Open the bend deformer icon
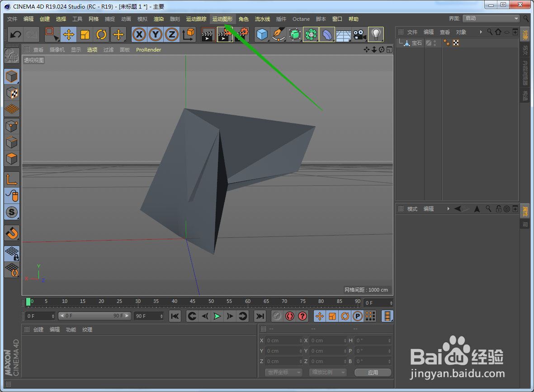Screen dimensions: 534x392 327,34
